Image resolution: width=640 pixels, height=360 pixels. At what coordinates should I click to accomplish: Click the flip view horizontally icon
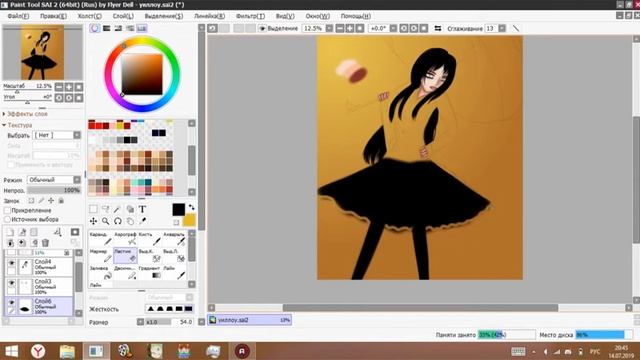pyautogui.click(x=438, y=29)
